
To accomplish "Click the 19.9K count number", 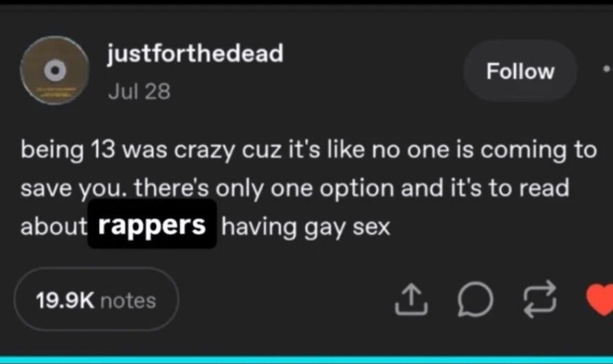I will point(65,301).
